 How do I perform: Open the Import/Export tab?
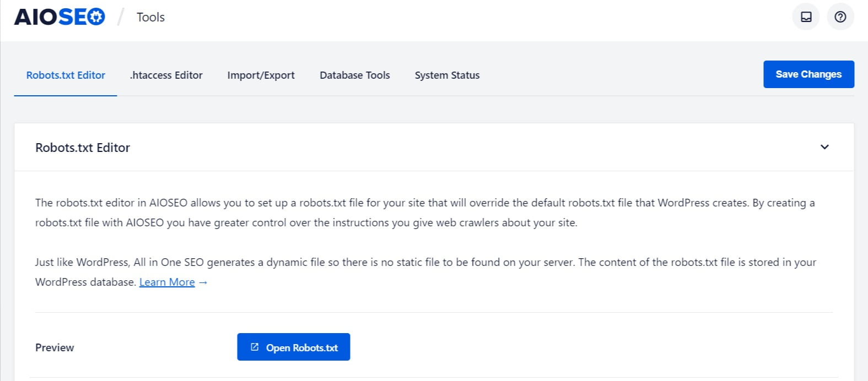[261, 75]
